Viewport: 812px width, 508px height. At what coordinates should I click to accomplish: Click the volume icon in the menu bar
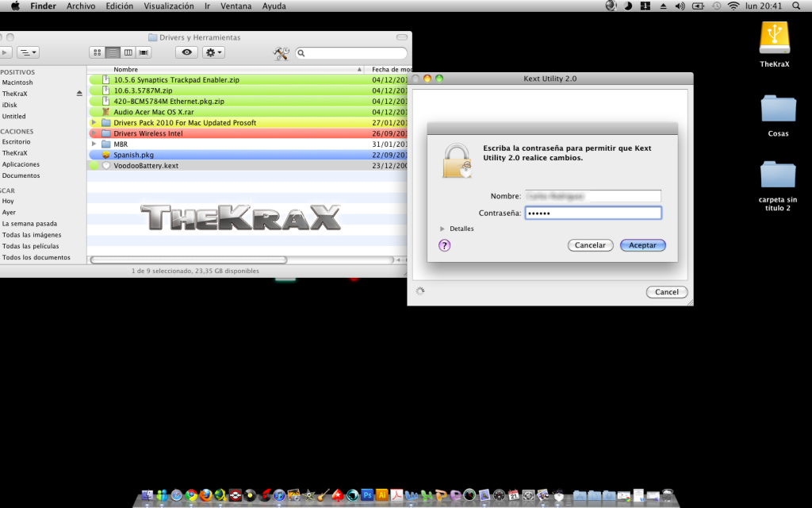tap(680, 6)
